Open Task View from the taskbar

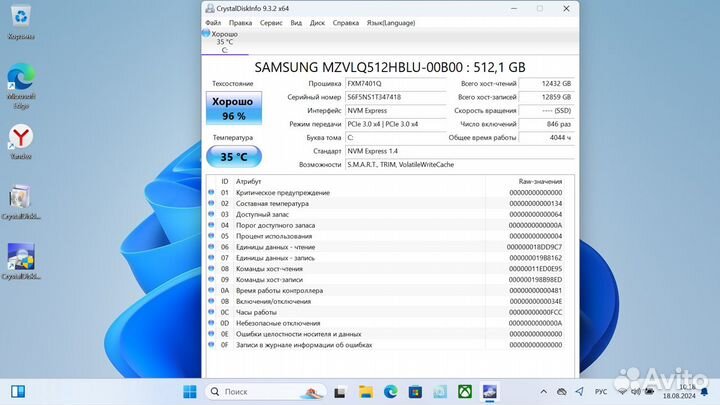tap(340, 392)
